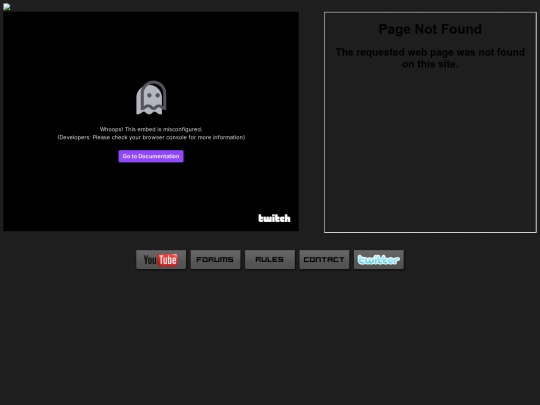
Task: Click the Twitch ghost error icon
Action: [x=151, y=97]
